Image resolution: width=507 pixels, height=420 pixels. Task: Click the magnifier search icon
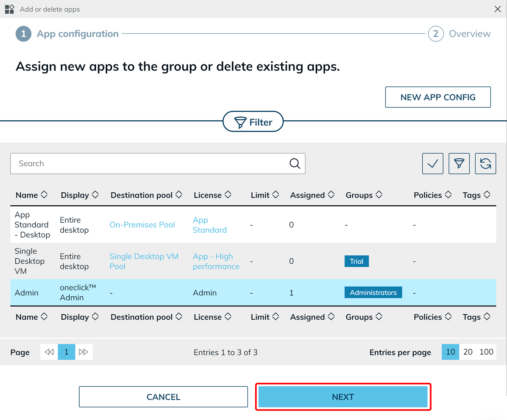tap(295, 163)
